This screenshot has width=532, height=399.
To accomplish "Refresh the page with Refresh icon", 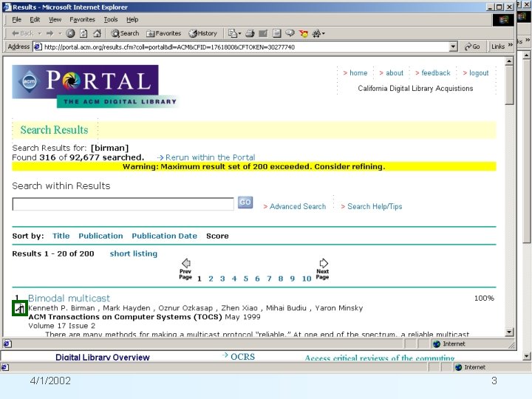I will click(x=83, y=33).
